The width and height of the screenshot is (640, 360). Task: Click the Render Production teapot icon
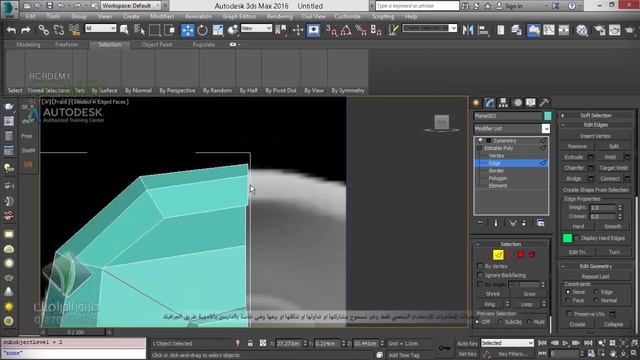click(x=630, y=30)
